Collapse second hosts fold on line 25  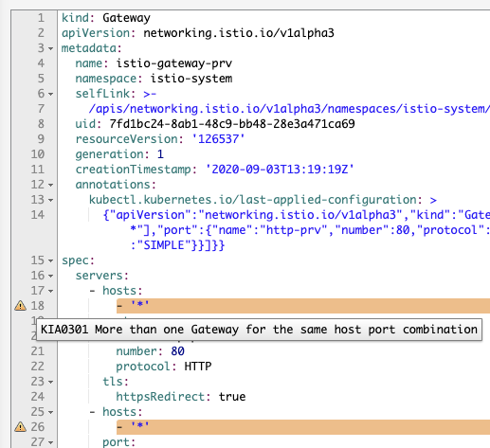(x=50, y=412)
